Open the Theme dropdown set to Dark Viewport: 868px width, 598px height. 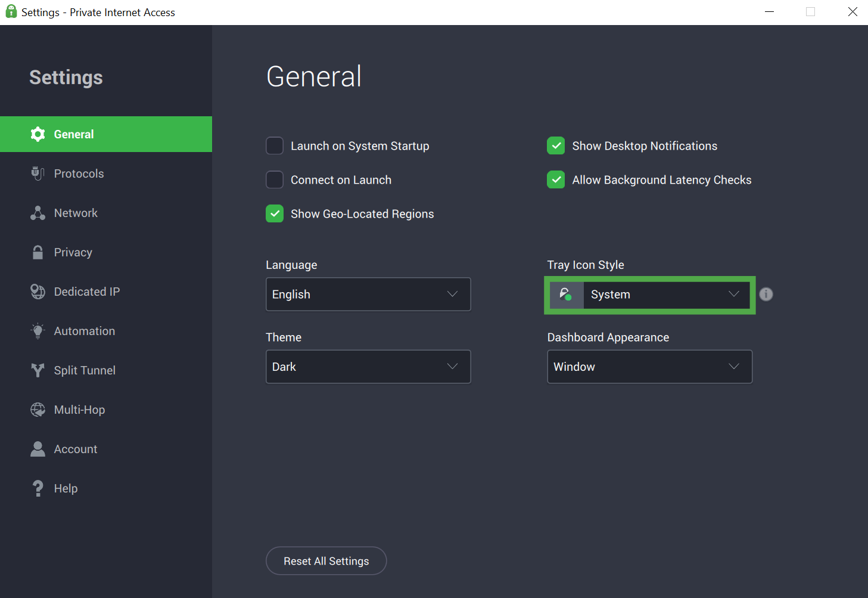pyautogui.click(x=368, y=367)
